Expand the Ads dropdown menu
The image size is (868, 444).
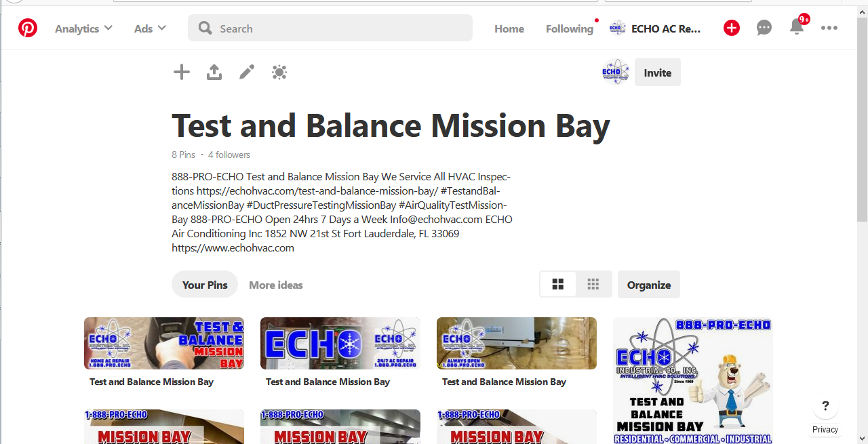[150, 28]
